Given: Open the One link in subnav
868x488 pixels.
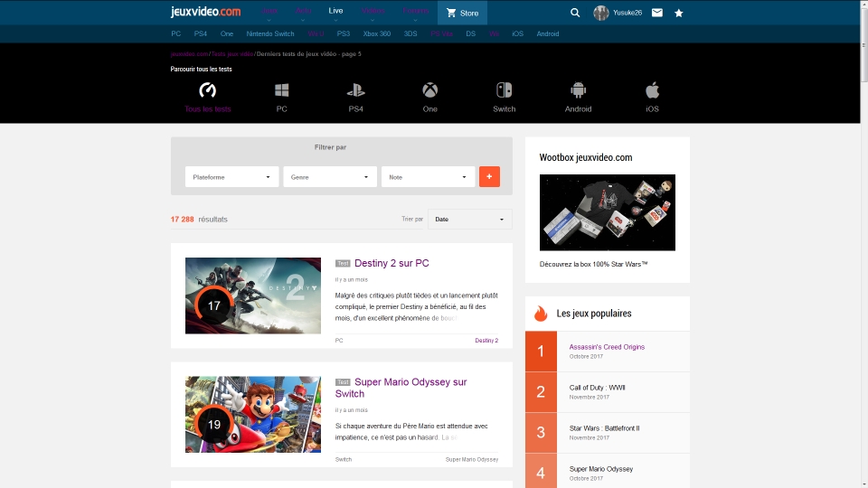Looking at the screenshot, I should [x=227, y=33].
